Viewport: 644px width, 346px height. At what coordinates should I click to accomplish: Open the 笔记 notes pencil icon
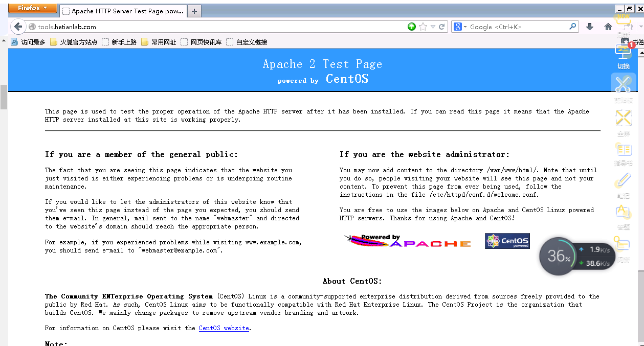coord(624,181)
